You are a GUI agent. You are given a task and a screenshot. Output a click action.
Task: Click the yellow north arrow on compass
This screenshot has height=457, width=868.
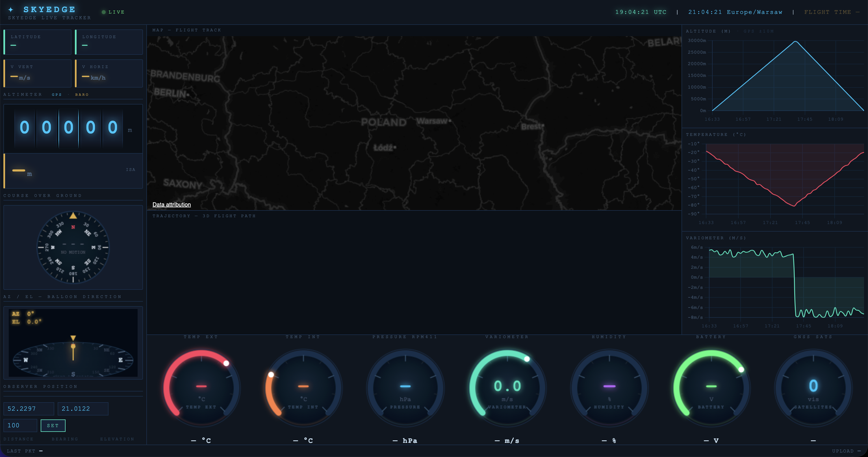click(x=73, y=216)
